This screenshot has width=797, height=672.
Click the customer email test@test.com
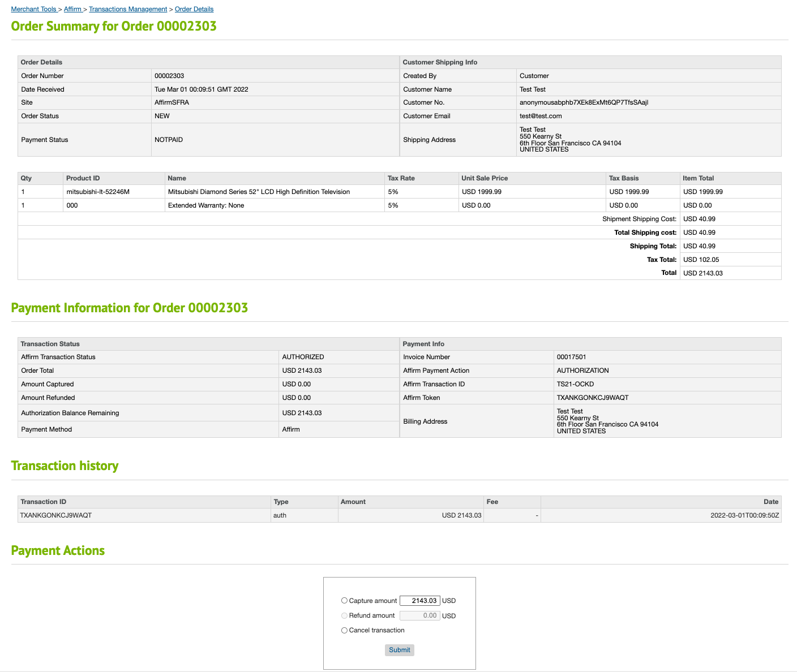[x=541, y=116]
